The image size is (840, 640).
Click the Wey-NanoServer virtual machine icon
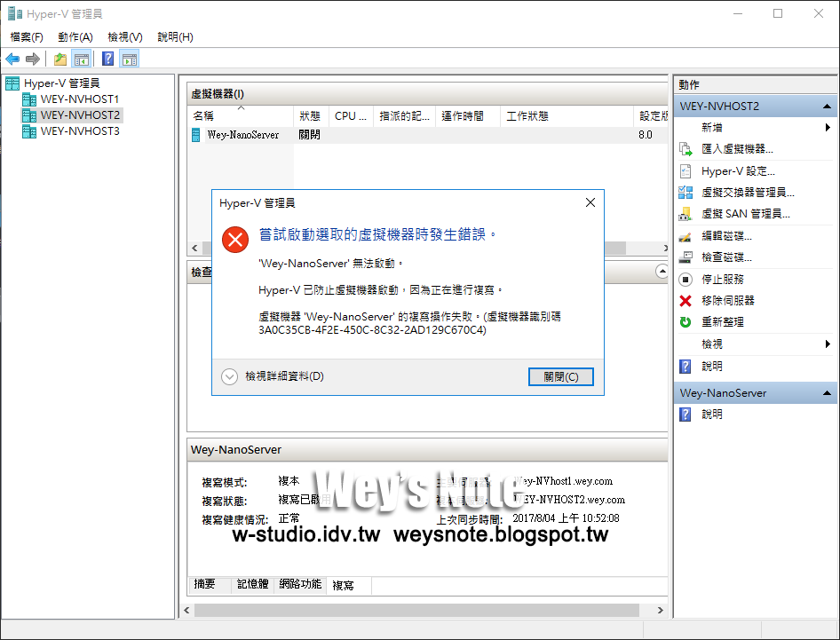[x=195, y=135]
